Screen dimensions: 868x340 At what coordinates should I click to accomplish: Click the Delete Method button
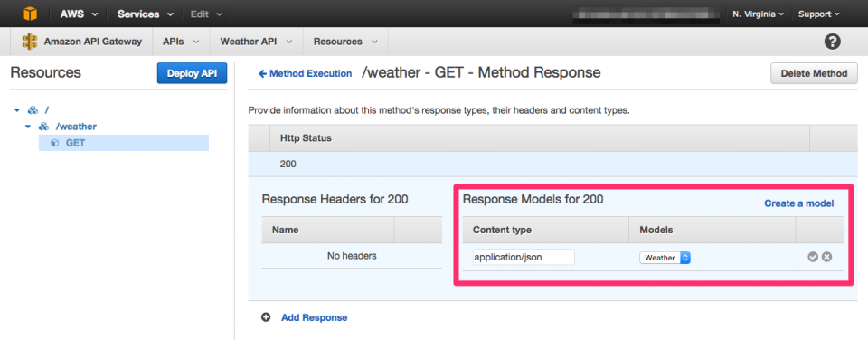814,73
